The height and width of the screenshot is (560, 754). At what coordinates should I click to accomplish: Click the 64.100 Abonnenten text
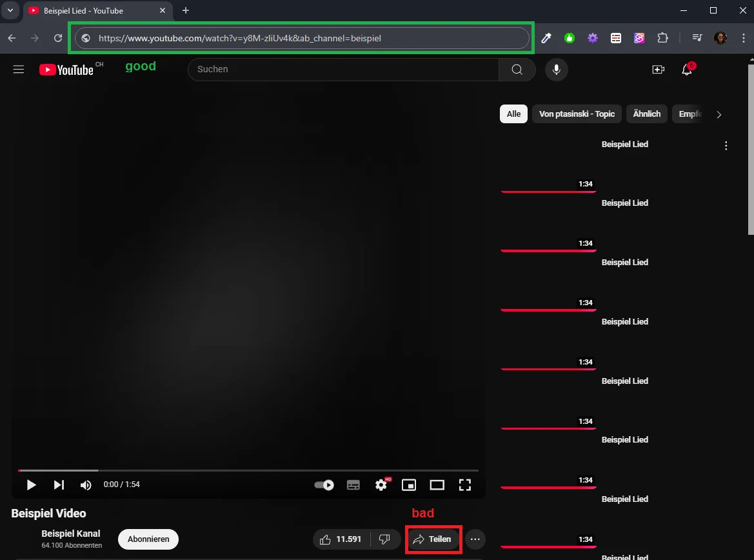[72, 545]
